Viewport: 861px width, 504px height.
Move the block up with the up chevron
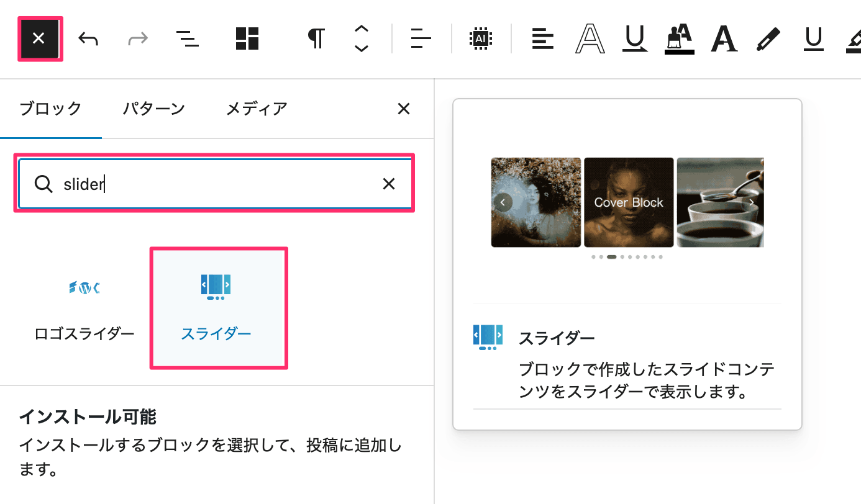click(x=362, y=29)
